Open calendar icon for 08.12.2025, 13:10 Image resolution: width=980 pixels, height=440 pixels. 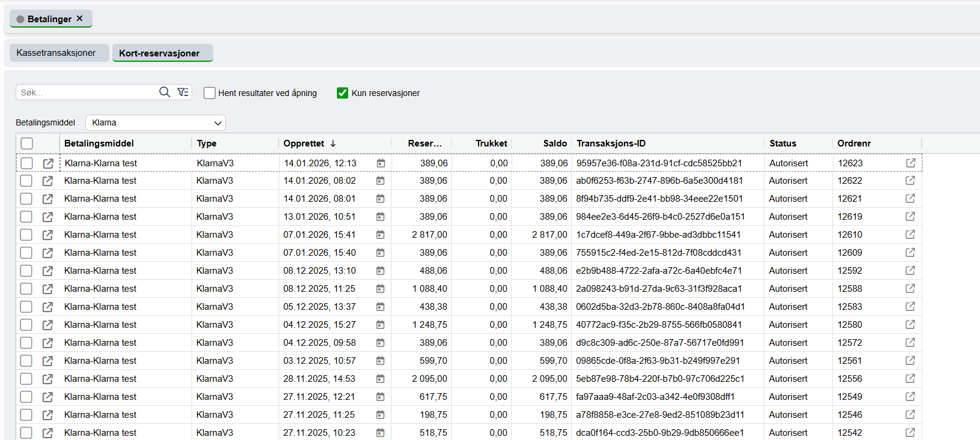[x=380, y=271]
